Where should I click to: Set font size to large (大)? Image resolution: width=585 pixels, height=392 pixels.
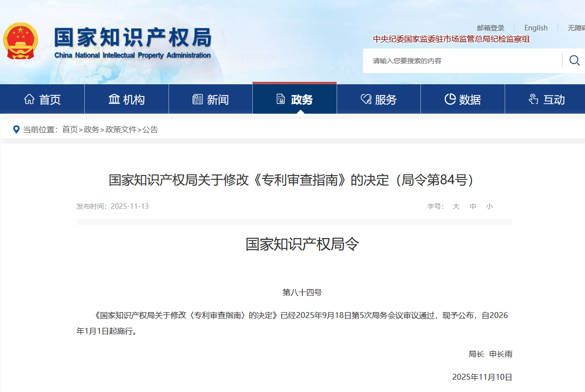[x=456, y=206]
